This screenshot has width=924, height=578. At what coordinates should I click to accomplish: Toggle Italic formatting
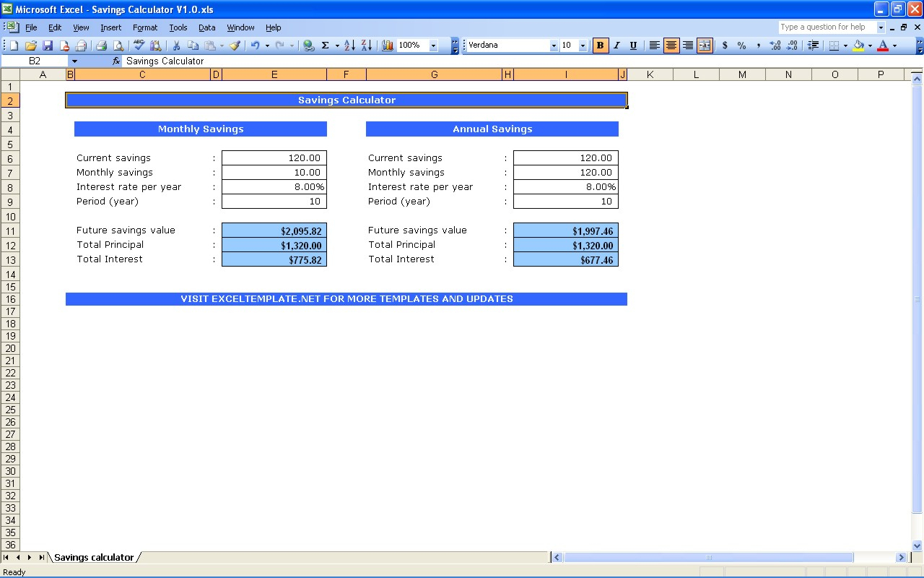tap(616, 46)
